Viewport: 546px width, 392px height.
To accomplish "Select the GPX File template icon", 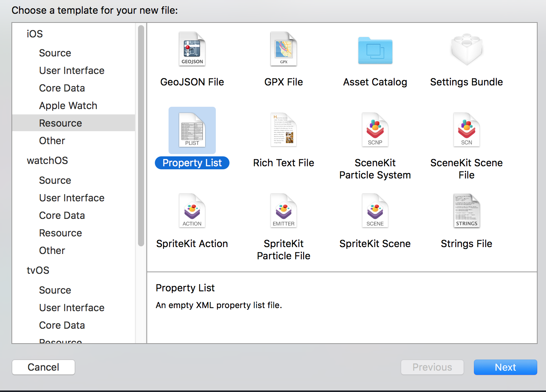I will pyautogui.click(x=284, y=49).
